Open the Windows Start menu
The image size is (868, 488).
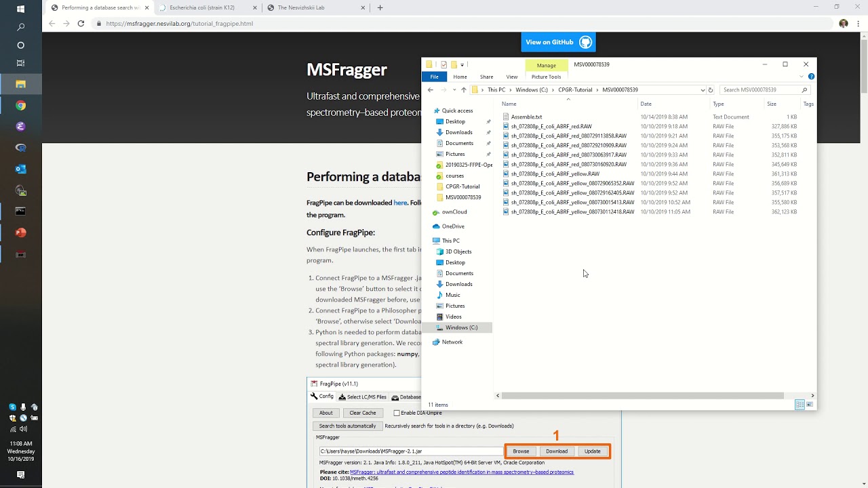point(20,9)
